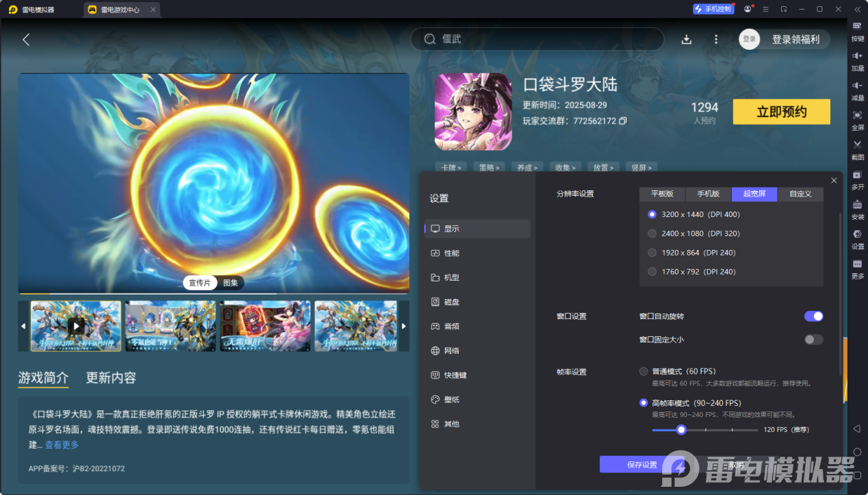Select 高帧率模式 (90~240 FPS) radio button
Screen dimensions: 868x495
[643, 403]
